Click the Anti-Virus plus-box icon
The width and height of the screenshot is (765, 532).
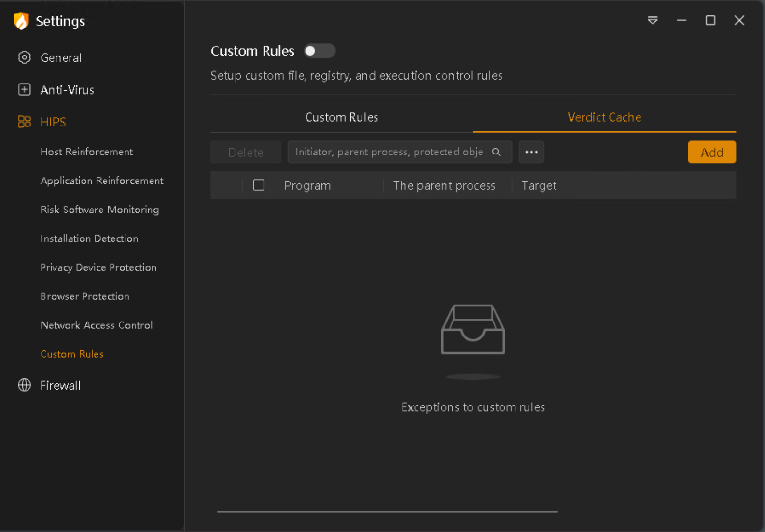pos(24,90)
